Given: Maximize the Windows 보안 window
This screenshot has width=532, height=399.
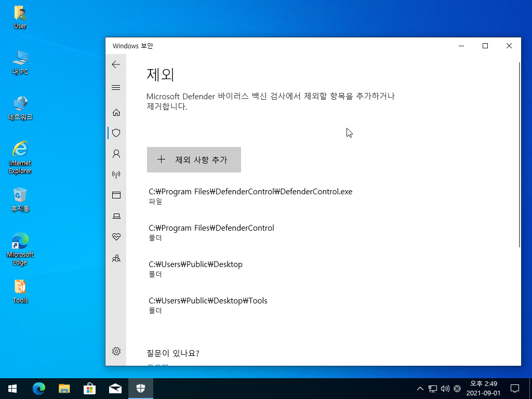Looking at the screenshot, I should tap(485, 46).
